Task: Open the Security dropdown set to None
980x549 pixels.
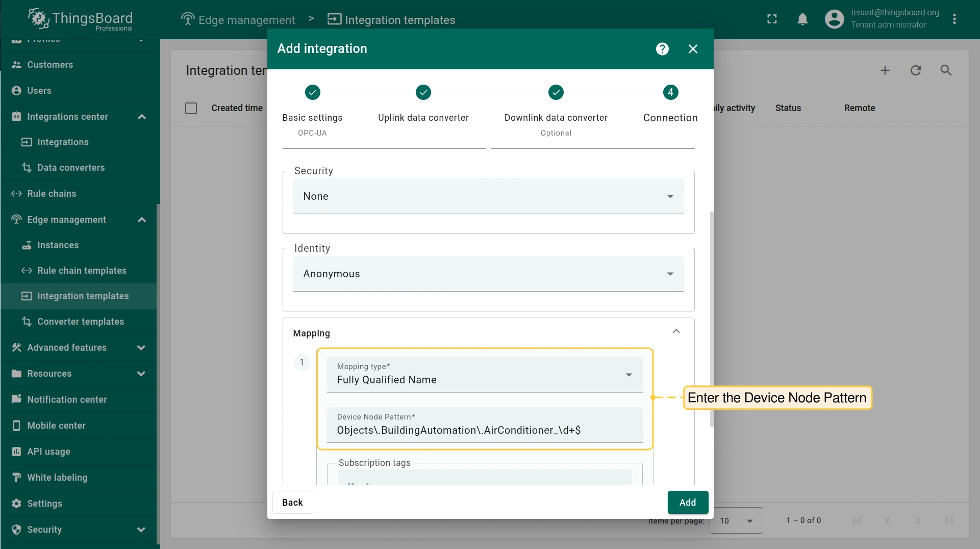Action: pos(488,197)
